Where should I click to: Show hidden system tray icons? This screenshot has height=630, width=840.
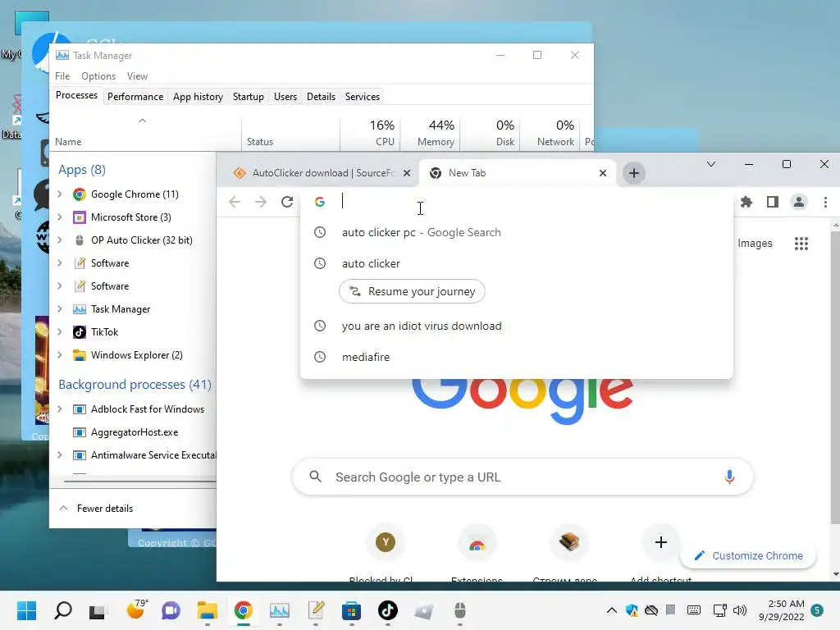tap(611, 610)
